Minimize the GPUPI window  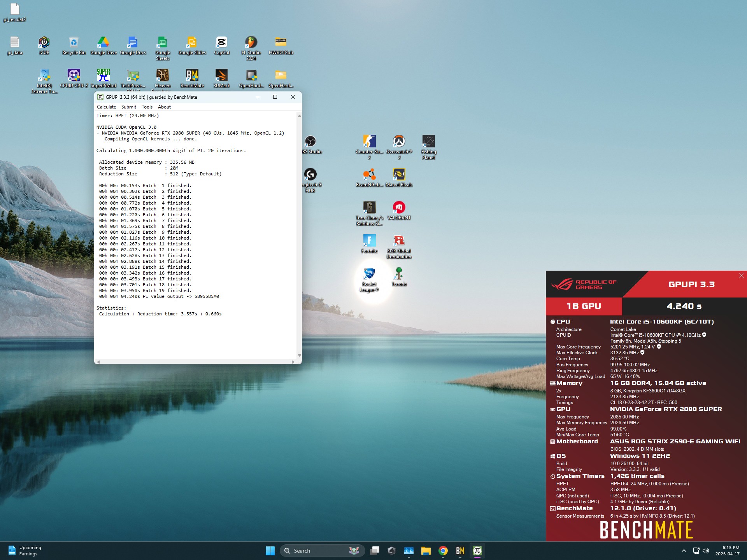(257, 97)
